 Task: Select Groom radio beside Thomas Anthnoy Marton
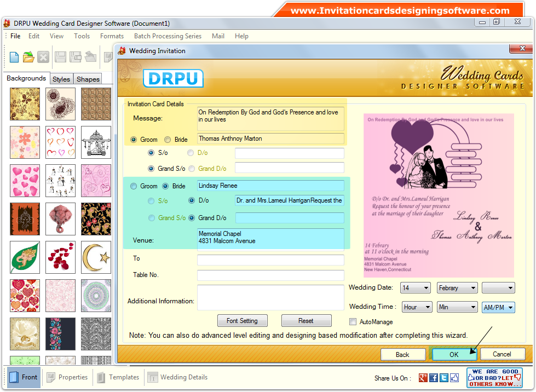point(134,140)
